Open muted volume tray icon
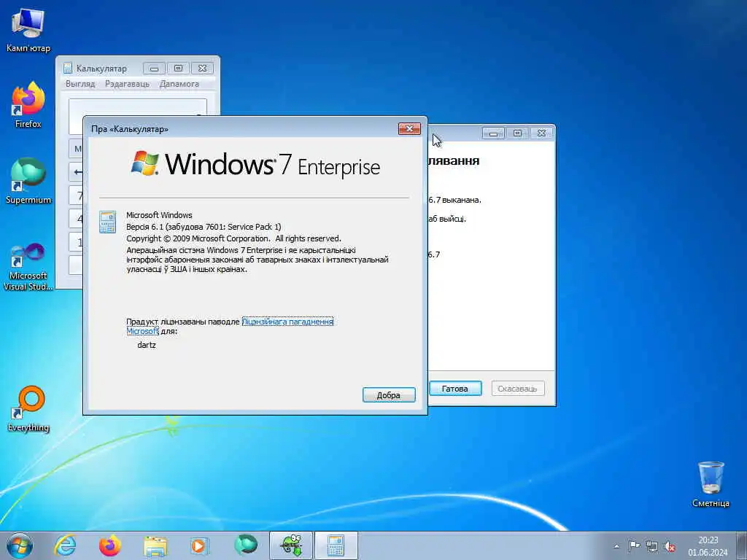 (670, 546)
